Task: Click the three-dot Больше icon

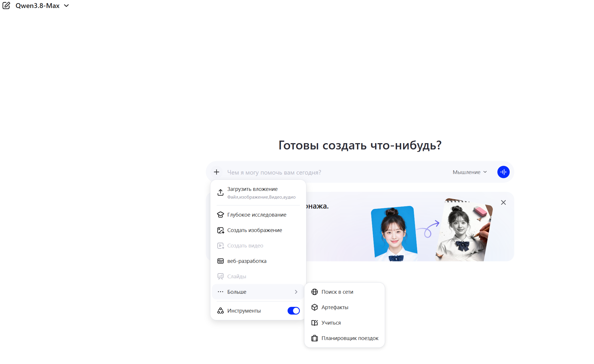Action: (220, 292)
